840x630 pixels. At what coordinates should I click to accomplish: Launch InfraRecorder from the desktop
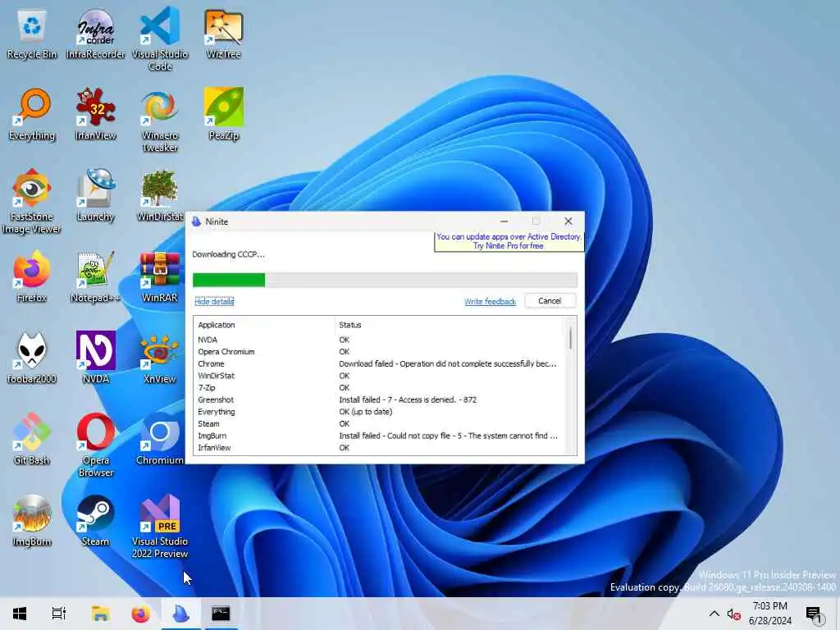tap(95, 33)
